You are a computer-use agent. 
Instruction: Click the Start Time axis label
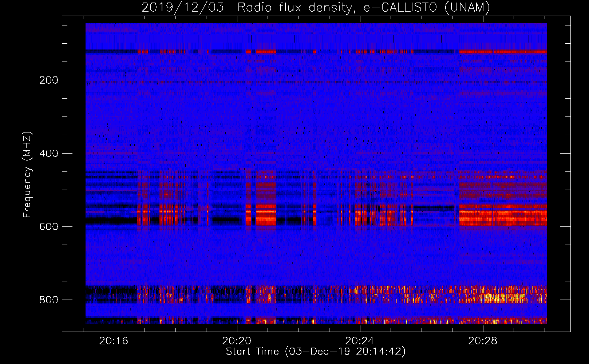coord(316,352)
